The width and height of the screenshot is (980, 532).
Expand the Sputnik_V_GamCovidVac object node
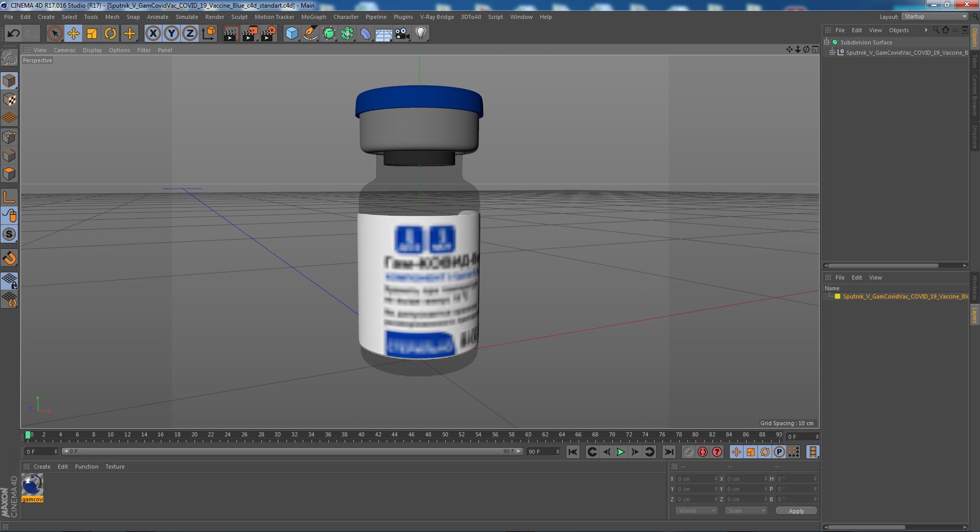tap(832, 52)
